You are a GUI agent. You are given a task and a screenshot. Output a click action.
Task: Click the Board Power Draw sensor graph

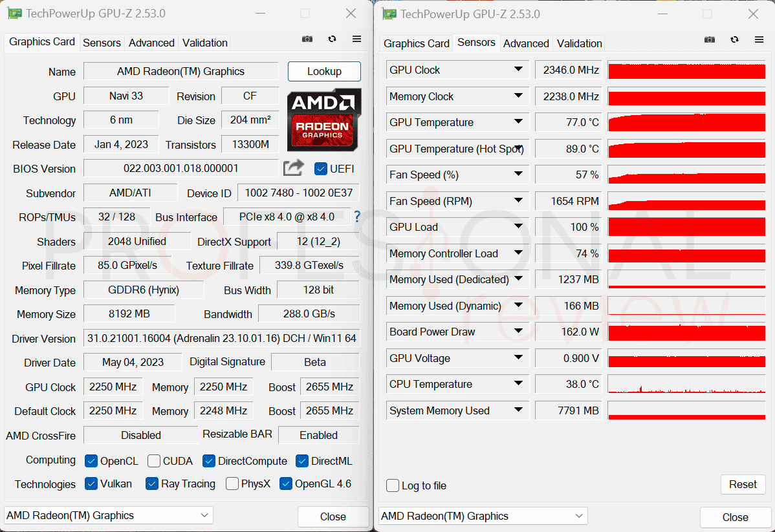(x=686, y=332)
